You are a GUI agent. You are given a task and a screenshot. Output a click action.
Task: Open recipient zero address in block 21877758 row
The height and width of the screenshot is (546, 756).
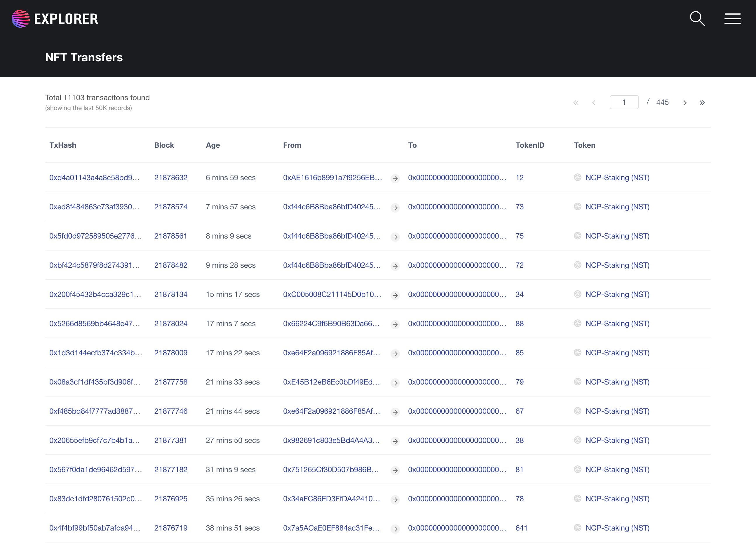pyautogui.click(x=457, y=382)
